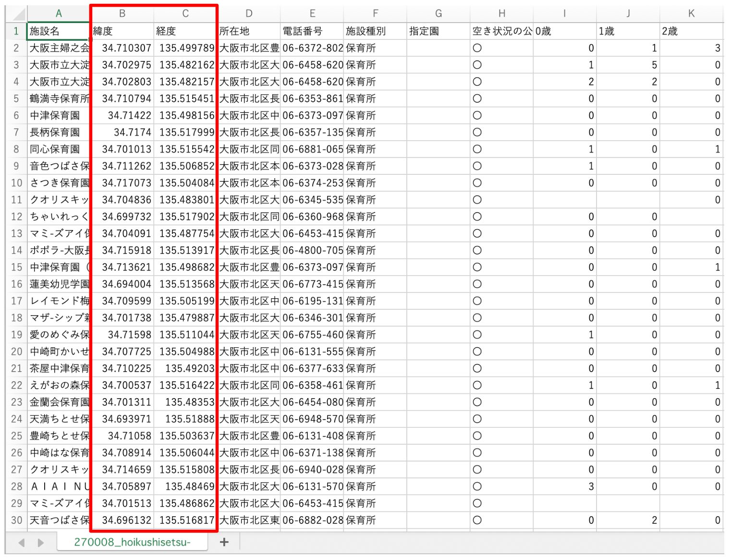Screen dimensions: 731x560
Task: Click the 鶴満寺保育所 name cell
Action: click(59, 98)
